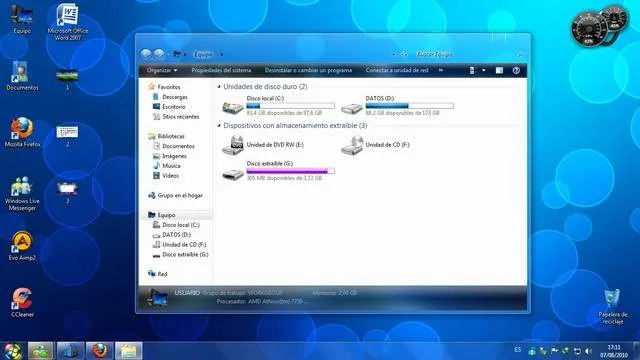Select Escritorio under Favoritos
This screenshot has width=640, height=360.
point(169,107)
